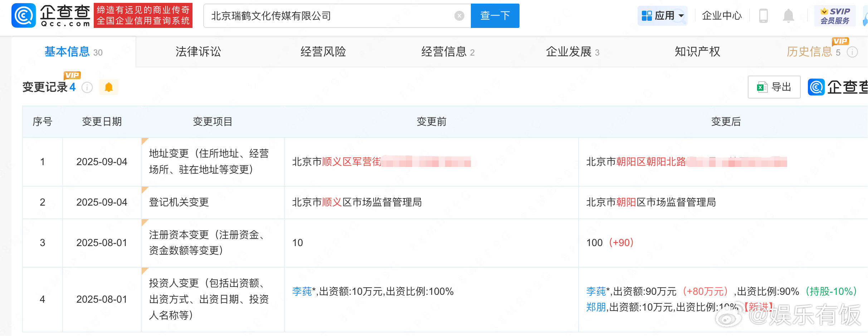Screen dimensions: 868x336
Task: Click 变更项目 column header
Action: point(213,122)
